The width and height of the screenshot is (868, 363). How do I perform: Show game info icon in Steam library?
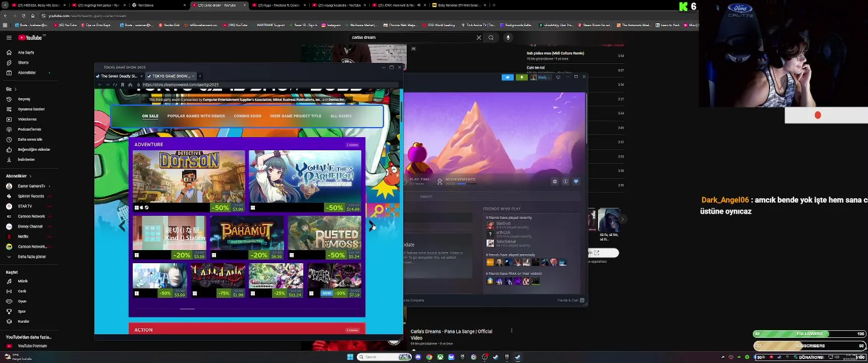click(565, 181)
